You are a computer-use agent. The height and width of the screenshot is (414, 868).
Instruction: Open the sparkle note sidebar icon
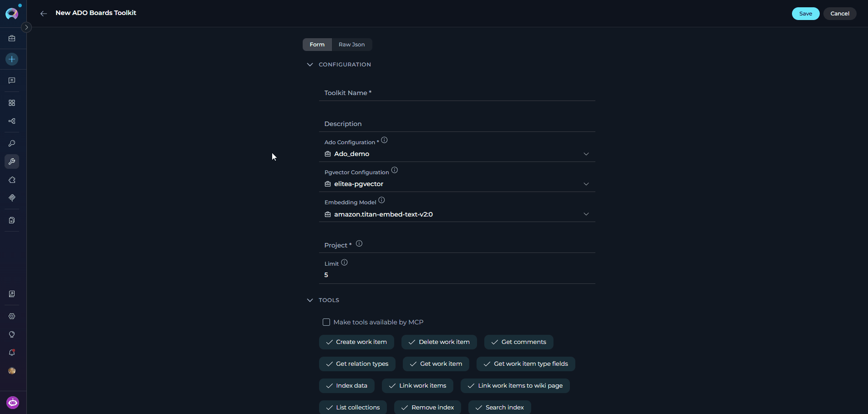pos(12,294)
